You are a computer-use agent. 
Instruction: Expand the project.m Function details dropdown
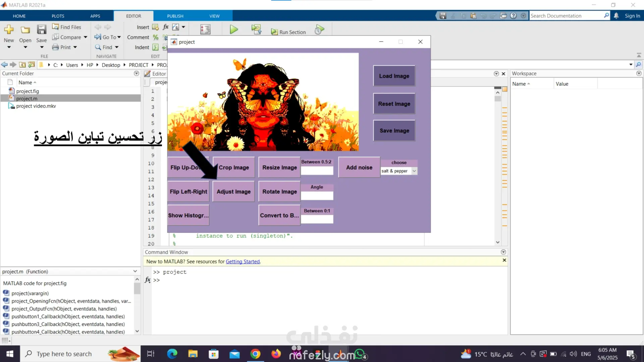(135, 271)
